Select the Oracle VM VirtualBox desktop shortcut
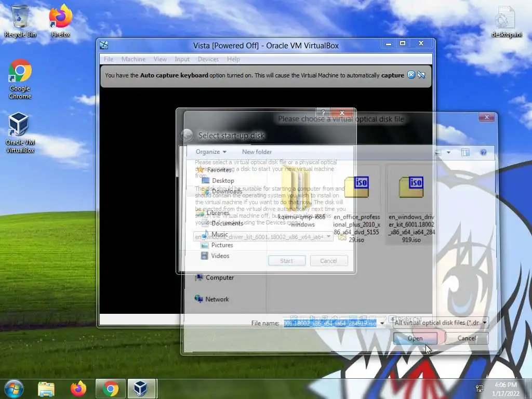 tap(20, 133)
